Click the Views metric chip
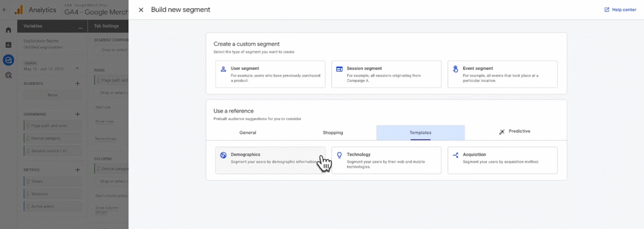The height and width of the screenshot is (229, 644). pyautogui.click(x=53, y=181)
